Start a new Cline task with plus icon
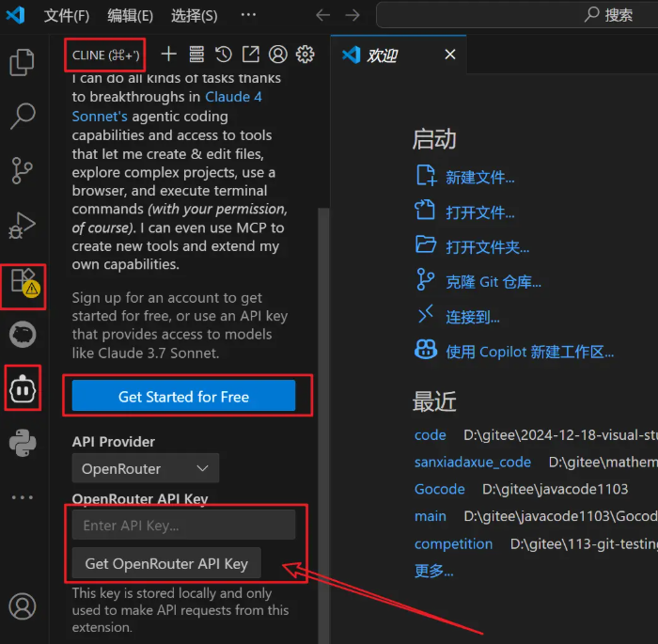Viewport: 658px width, 644px height. (168, 55)
